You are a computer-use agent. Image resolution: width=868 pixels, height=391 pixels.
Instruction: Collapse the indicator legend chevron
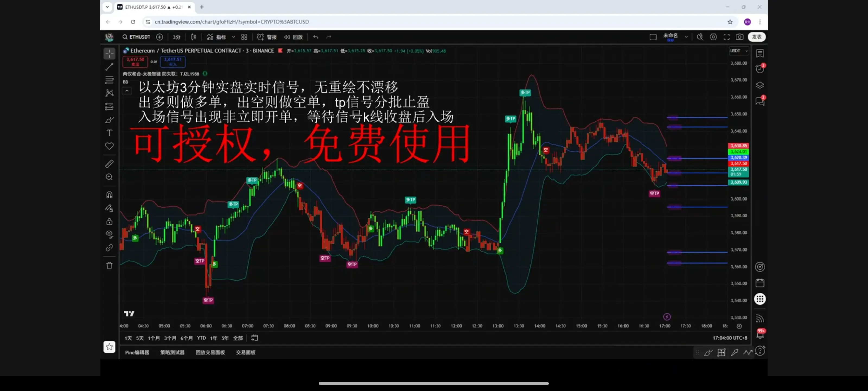[127, 91]
